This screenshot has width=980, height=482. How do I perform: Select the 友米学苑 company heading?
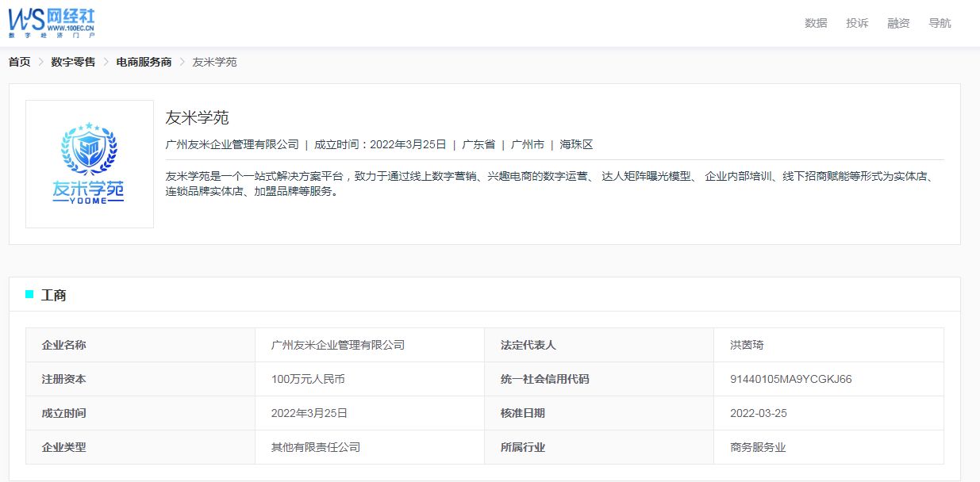197,117
